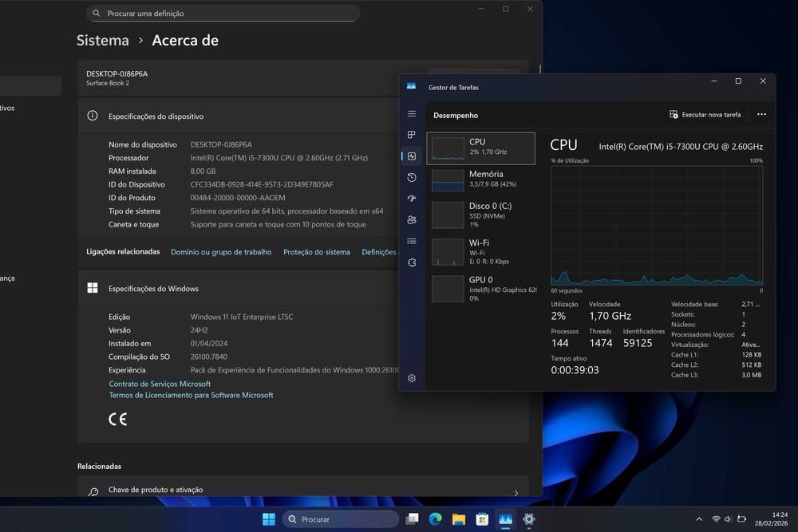Open volume tray icon
The width and height of the screenshot is (798, 532).
pos(729,519)
